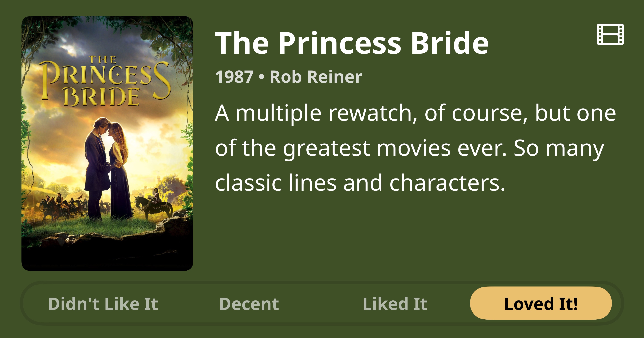Select the "Didn't Like It" rating
This screenshot has height=338, width=644.
(103, 304)
